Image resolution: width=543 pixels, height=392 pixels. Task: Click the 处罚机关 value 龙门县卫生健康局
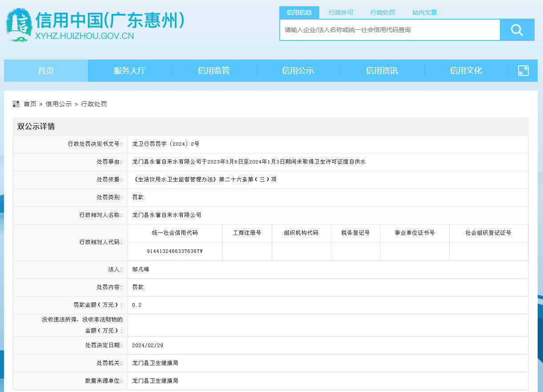155,363
